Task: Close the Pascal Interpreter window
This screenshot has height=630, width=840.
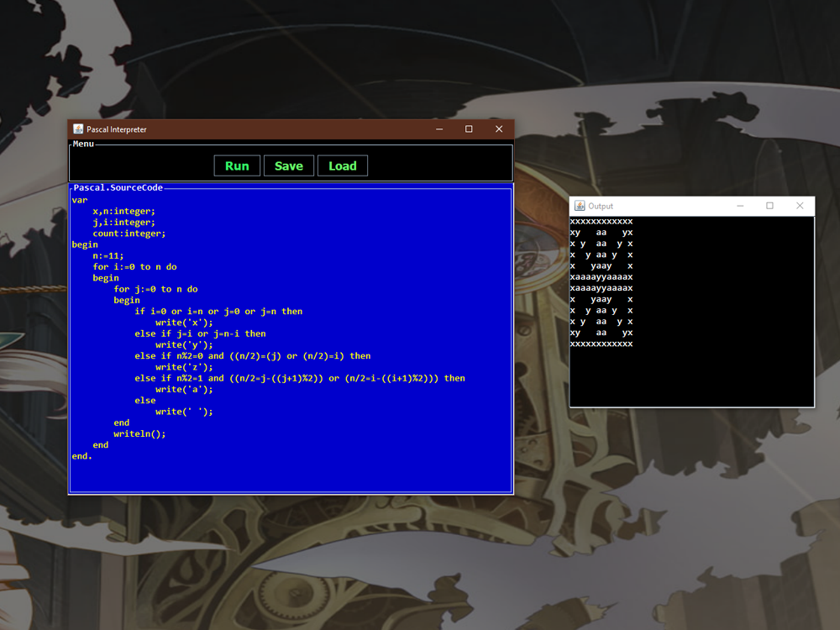Action: coord(499,129)
